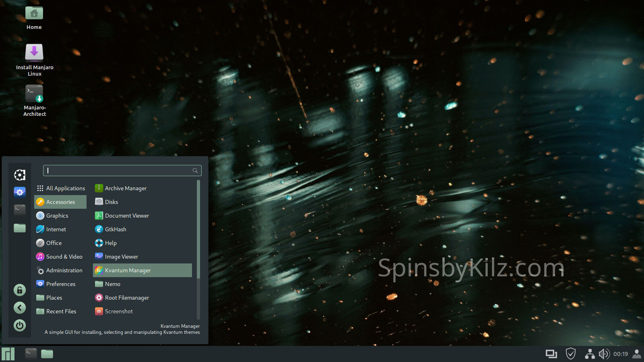The height and width of the screenshot is (362, 644).
Task: Click the lock screen icon in menu sidebar
Action: (20, 290)
